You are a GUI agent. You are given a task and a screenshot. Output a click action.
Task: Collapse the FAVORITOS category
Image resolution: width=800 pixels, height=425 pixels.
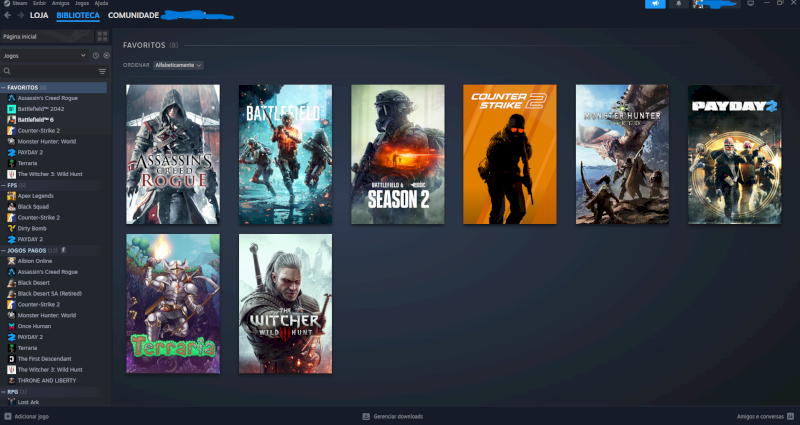[x=3, y=88]
